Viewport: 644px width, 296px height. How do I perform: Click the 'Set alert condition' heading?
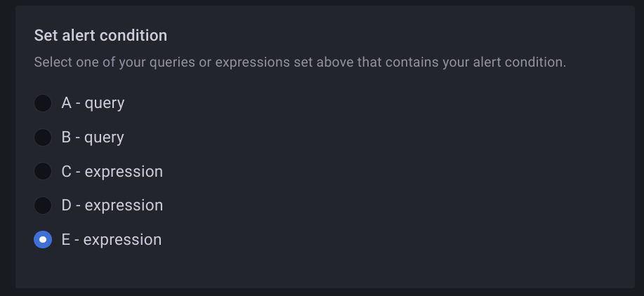pos(100,35)
